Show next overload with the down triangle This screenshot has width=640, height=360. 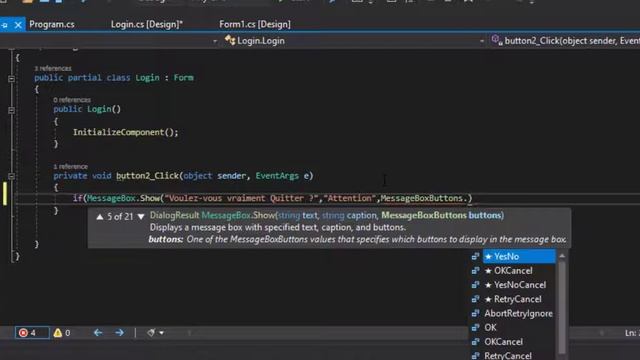[x=141, y=217]
